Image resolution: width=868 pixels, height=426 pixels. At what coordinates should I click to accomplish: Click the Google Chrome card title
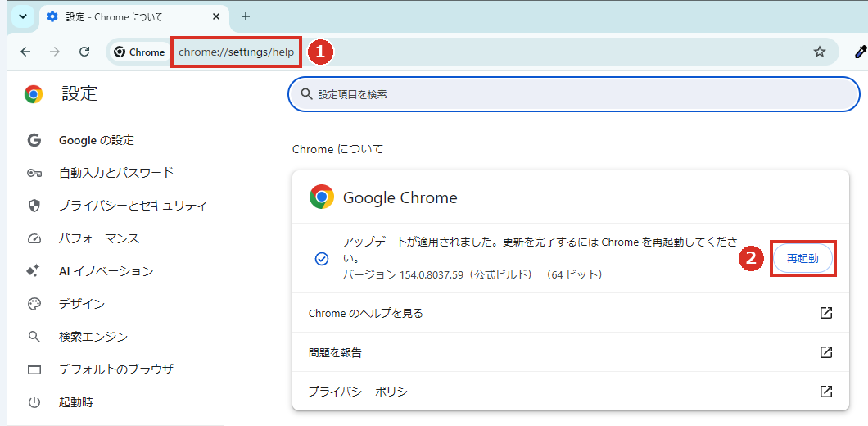400,197
